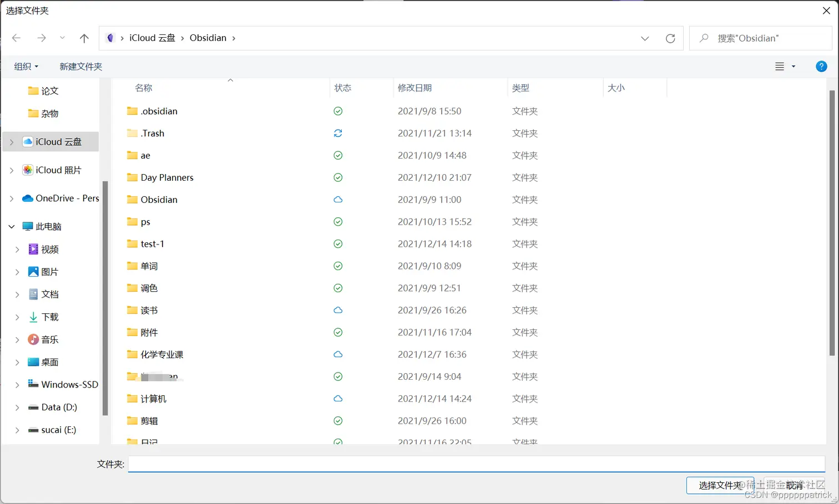
Task: Select the 桌面 item in sidebar
Action: tap(50, 362)
